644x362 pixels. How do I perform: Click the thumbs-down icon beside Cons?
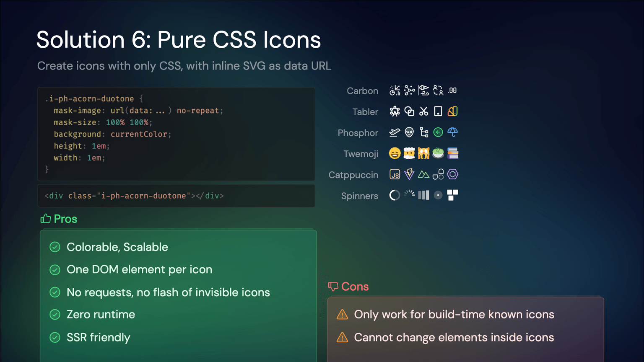[333, 287]
